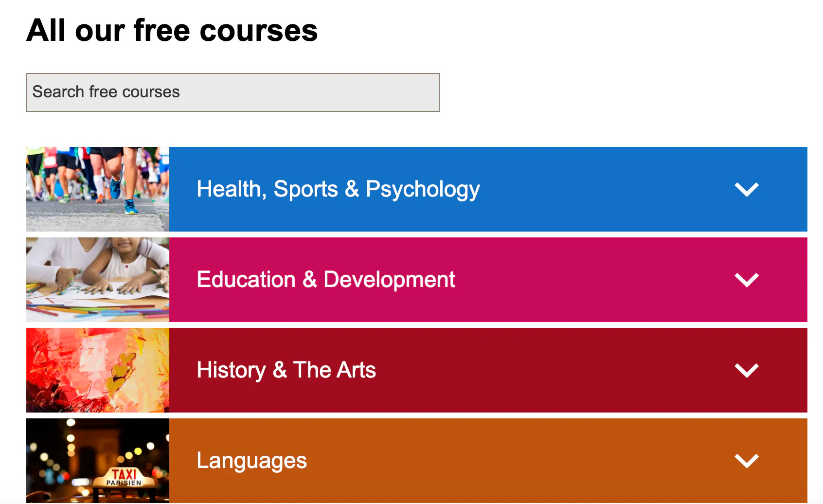Click the All our free courses heading

point(172,30)
